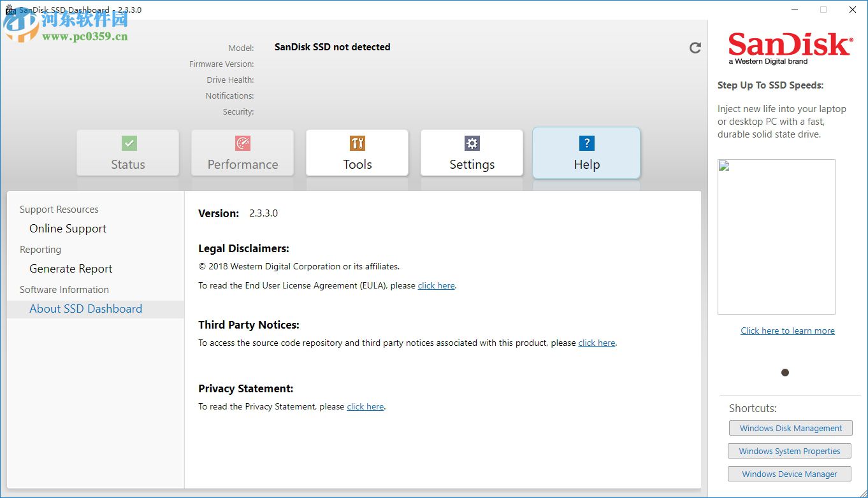Image resolution: width=868 pixels, height=498 pixels.
Task: Click the version number 2.3.3.0
Action: [263, 213]
